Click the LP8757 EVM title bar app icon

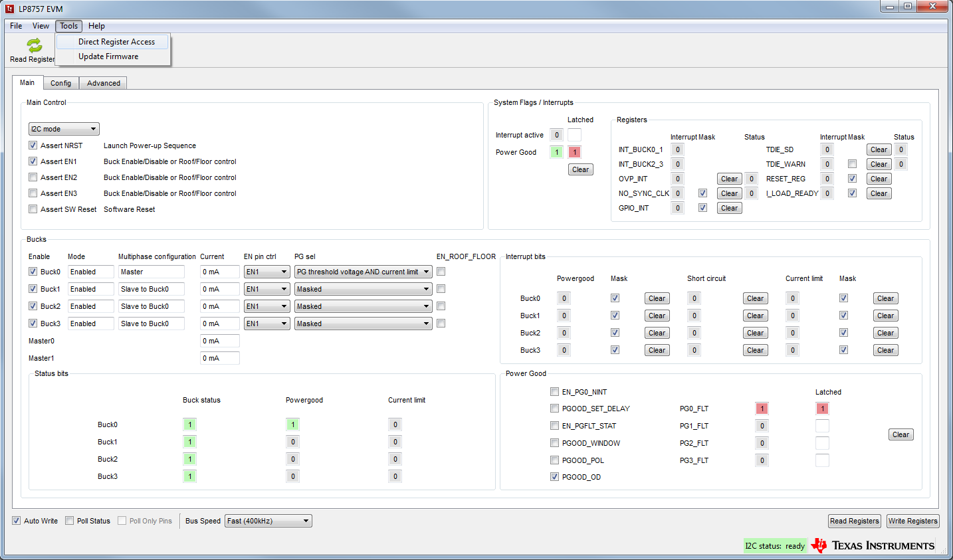(x=9, y=9)
